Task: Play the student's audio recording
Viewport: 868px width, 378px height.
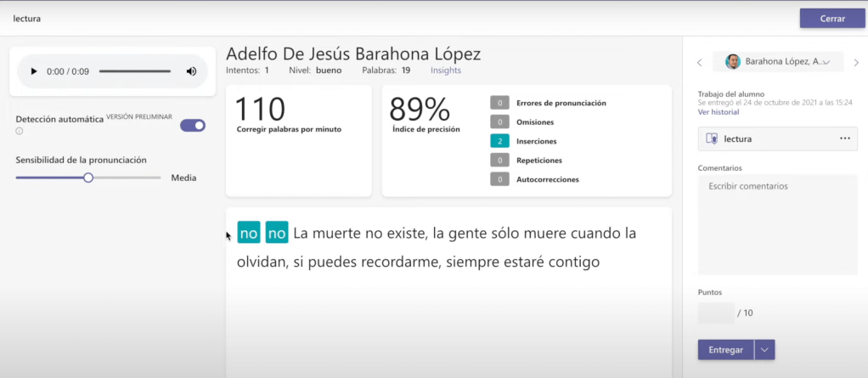Action: coord(34,71)
